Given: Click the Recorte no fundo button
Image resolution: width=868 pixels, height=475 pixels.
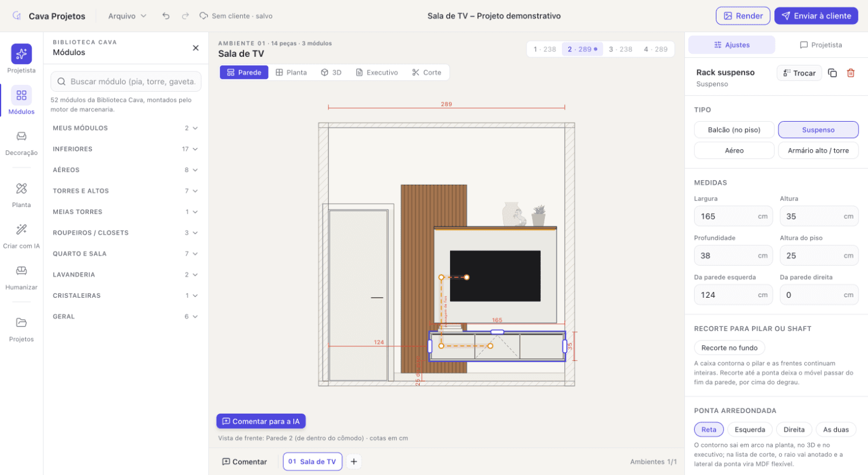Looking at the screenshot, I should [x=729, y=347].
